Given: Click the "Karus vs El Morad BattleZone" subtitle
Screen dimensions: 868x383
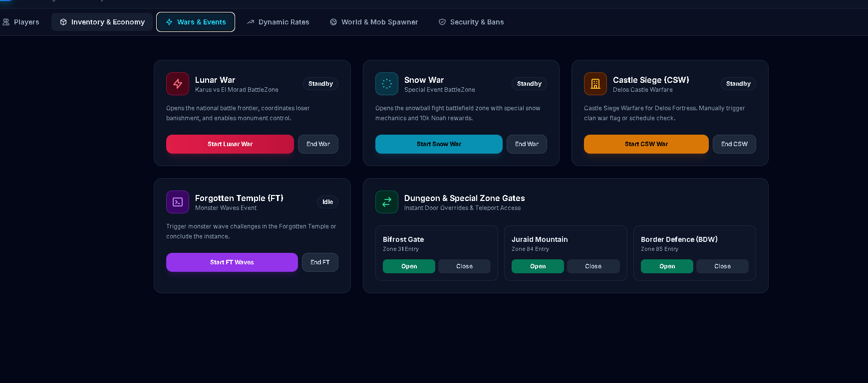Looking at the screenshot, I should pyautogui.click(x=237, y=90).
